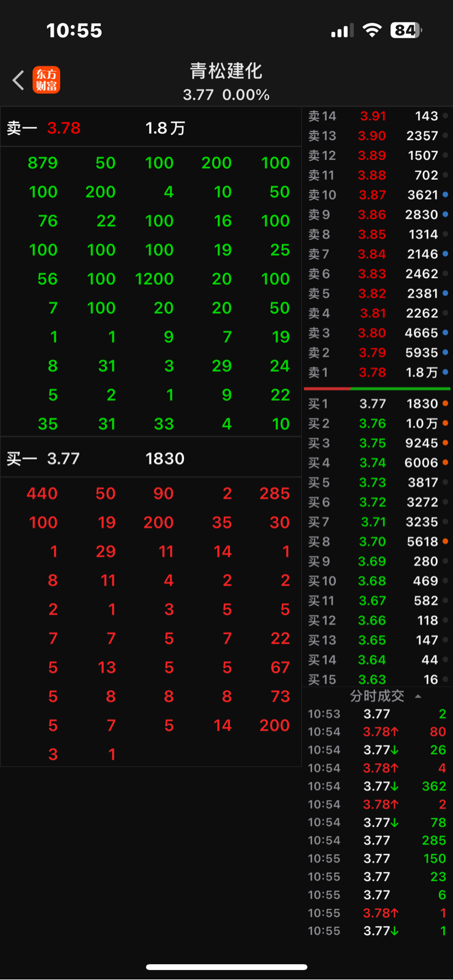Tap the back arrow icon

pyautogui.click(x=18, y=80)
